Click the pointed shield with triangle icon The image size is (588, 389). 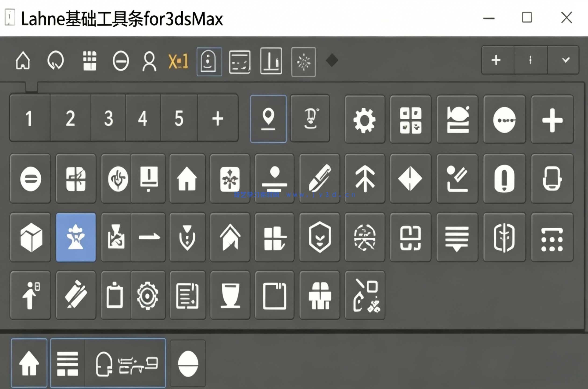click(x=187, y=237)
